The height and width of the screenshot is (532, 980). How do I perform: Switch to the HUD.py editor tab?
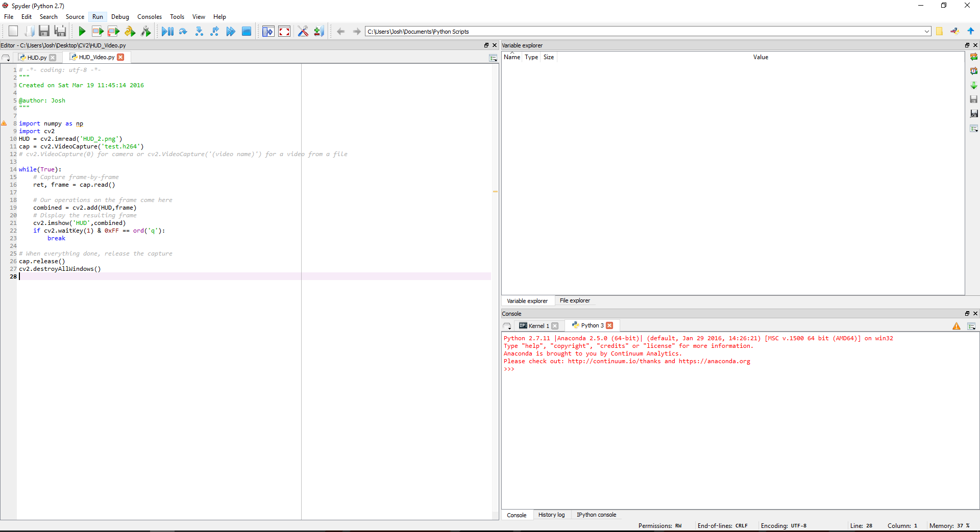37,58
